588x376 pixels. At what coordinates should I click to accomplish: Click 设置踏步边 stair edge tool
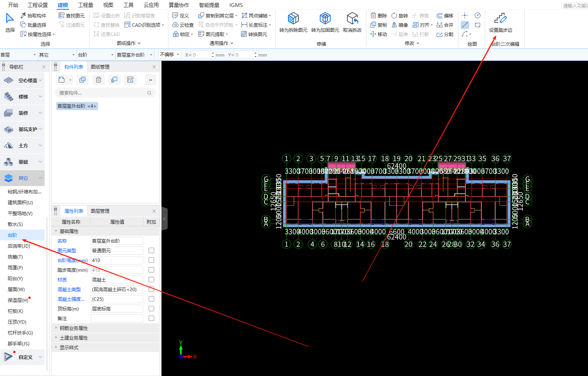[x=500, y=22]
